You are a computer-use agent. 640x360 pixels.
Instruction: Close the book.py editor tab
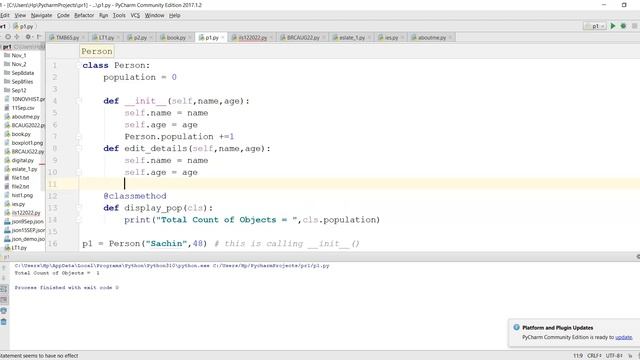pos(190,38)
